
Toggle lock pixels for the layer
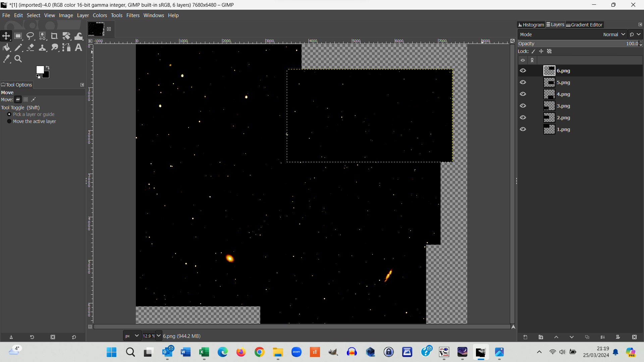coord(533,51)
